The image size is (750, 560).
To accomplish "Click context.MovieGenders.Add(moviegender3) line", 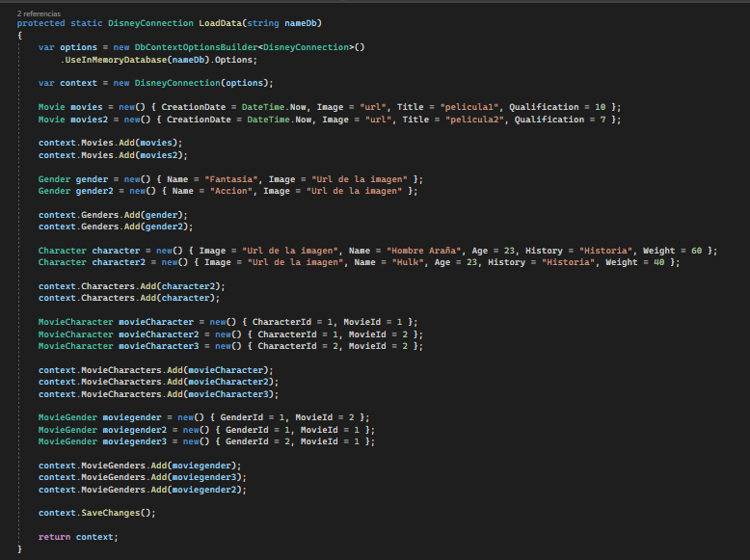I will coord(143,477).
